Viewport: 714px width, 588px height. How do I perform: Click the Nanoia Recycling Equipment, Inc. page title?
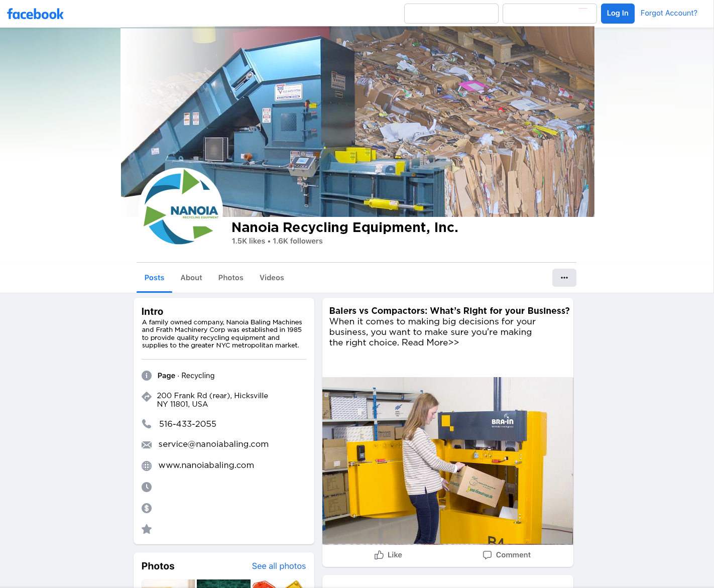[x=344, y=227]
